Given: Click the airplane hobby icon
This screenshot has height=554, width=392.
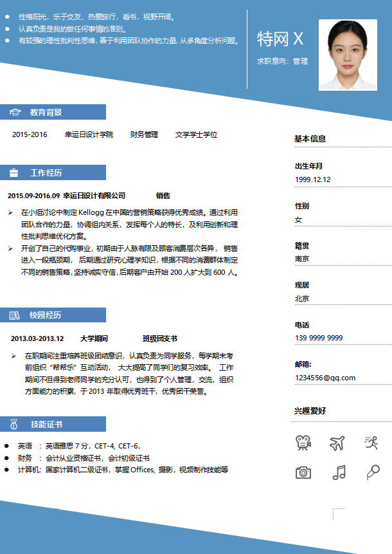Looking at the screenshot, I should coord(337,443).
